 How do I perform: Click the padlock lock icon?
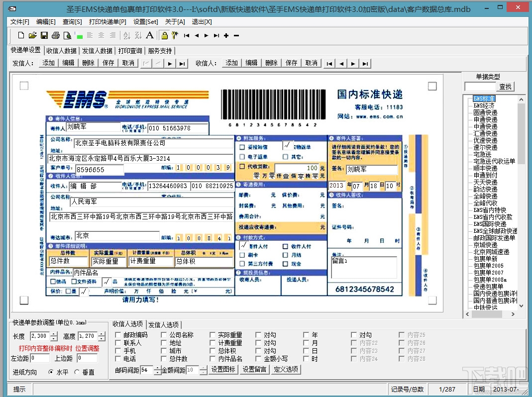[x=164, y=35]
